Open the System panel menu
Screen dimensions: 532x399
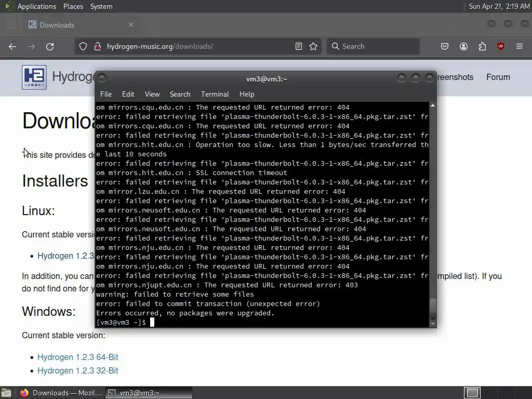pyautogui.click(x=101, y=6)
